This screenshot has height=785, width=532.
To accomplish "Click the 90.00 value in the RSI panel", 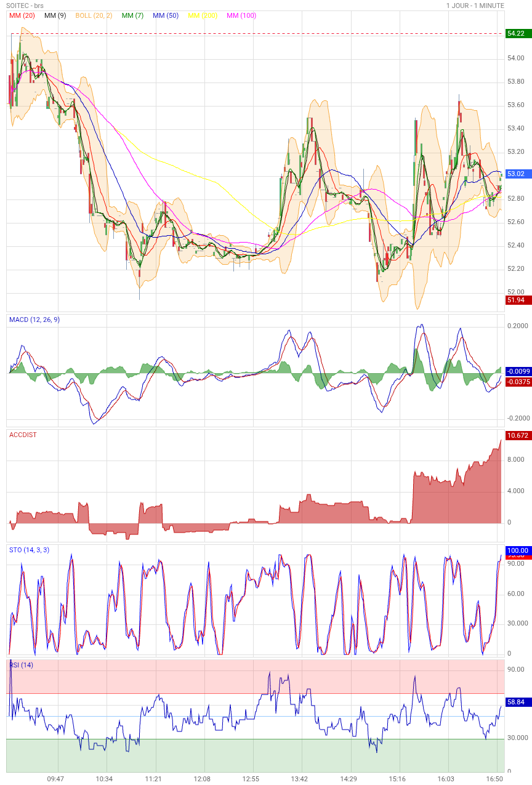I will [516, 670].
